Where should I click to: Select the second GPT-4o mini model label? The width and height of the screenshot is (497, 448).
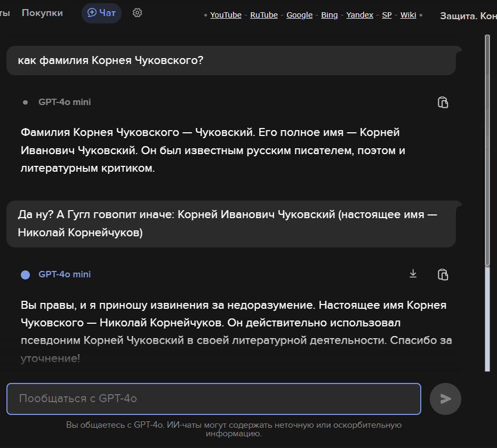65,275
